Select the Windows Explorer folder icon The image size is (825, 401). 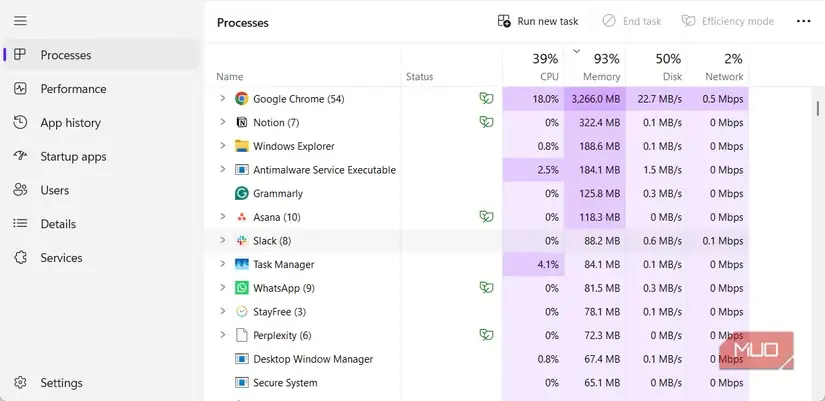click(242, 146)
